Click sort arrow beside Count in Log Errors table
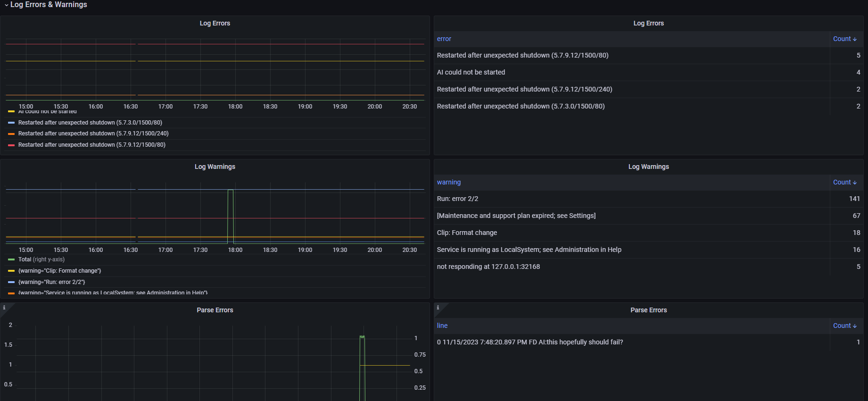868x401 pixels. point(855,39)
